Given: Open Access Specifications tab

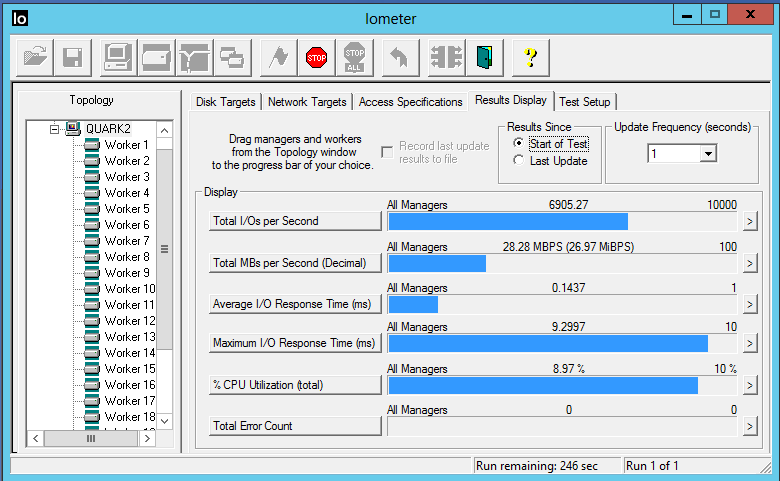Looking at the screenshot, I should click(x=410, y=102).
